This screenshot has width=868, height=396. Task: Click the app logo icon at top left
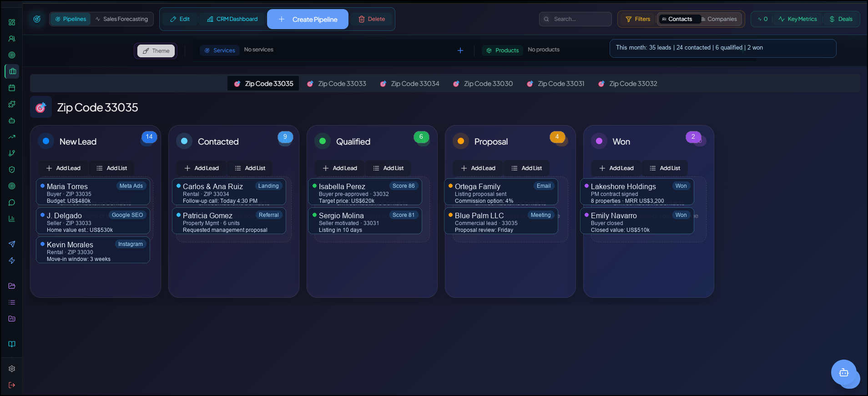tap(37, 19)
